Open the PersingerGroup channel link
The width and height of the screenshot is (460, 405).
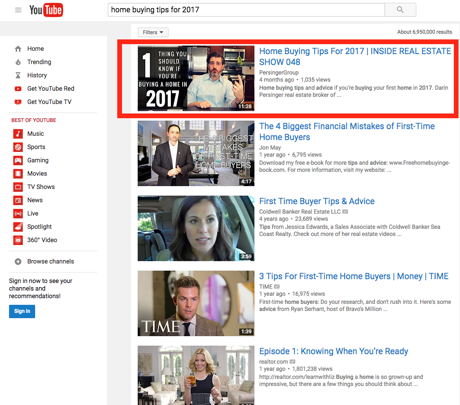pos(279,73)
